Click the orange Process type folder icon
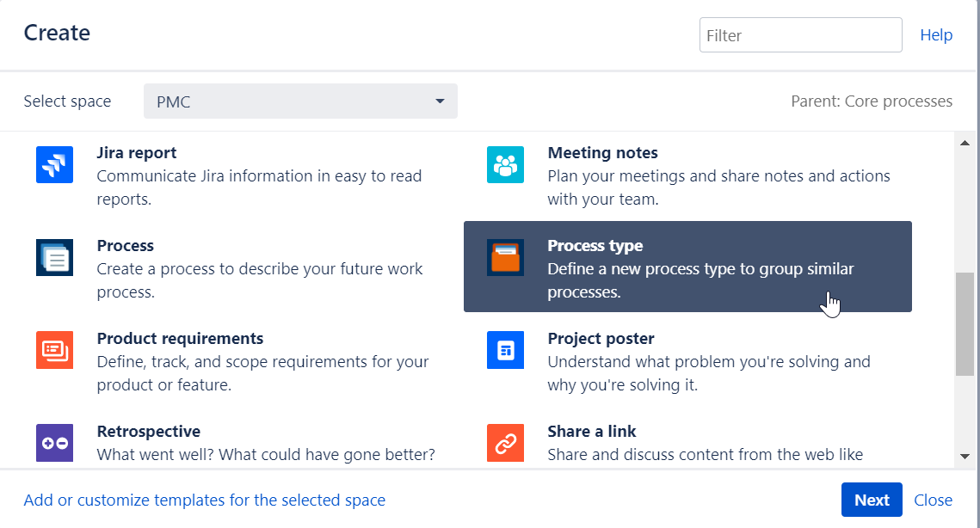Viewport: 980px width, 528px height. tap(505, 257)
